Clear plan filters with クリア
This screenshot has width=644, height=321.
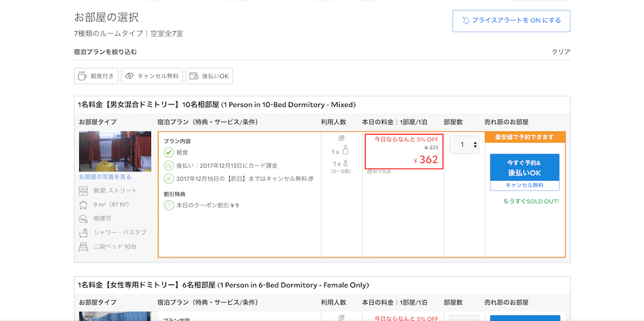[x=561, y=52]
